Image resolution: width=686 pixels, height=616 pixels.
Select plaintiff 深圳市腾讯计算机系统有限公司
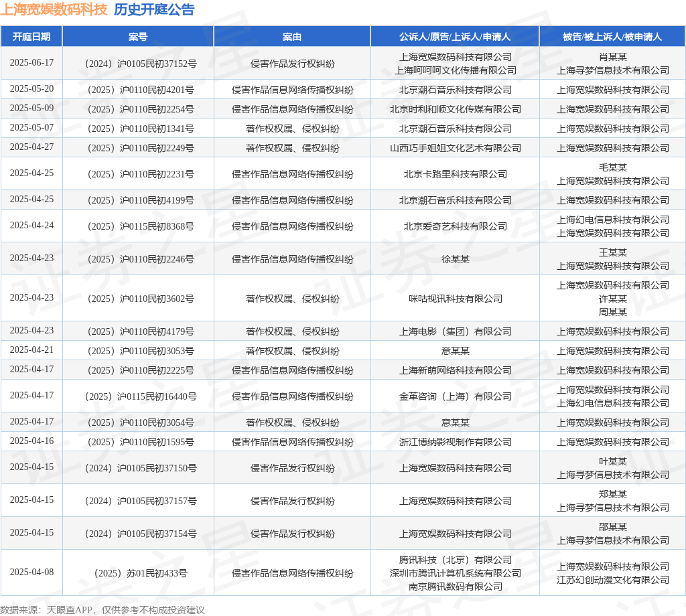point(456,573)
